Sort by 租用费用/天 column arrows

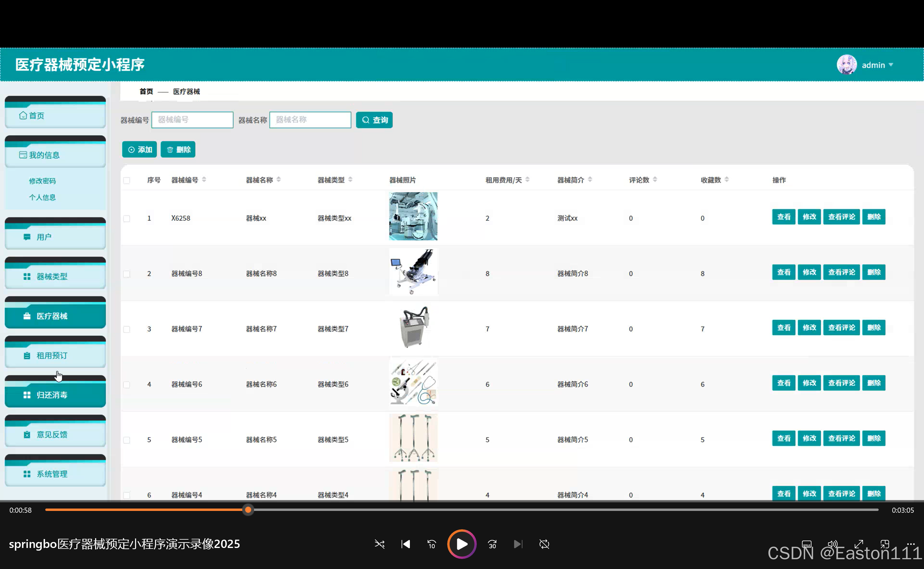[527, 180]
